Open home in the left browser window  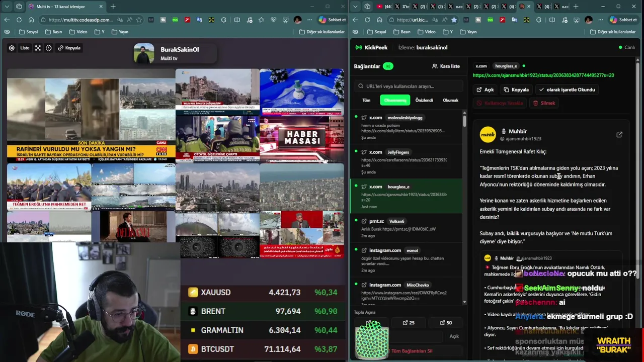coord(31,20)
